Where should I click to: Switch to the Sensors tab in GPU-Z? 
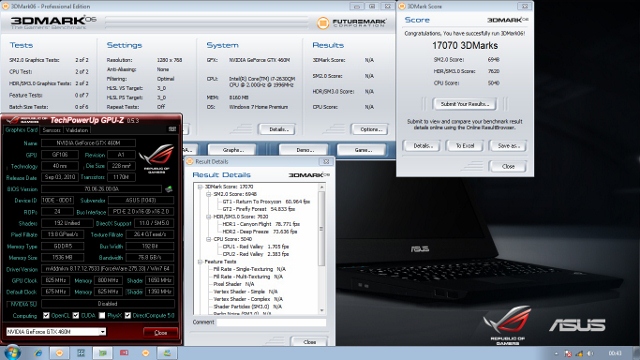click(x=52, y=130)
